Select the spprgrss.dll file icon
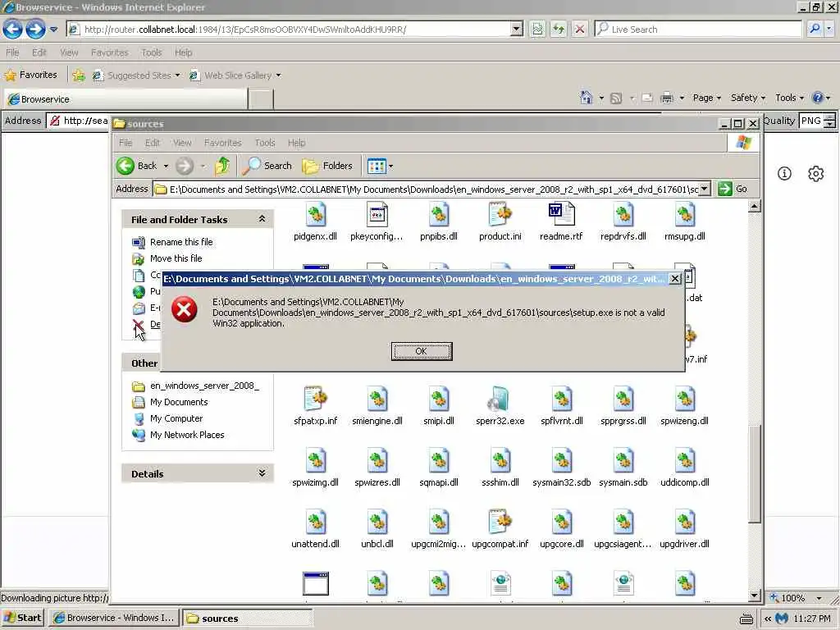Viewport: 840px width, 630px height. (623, 399)
